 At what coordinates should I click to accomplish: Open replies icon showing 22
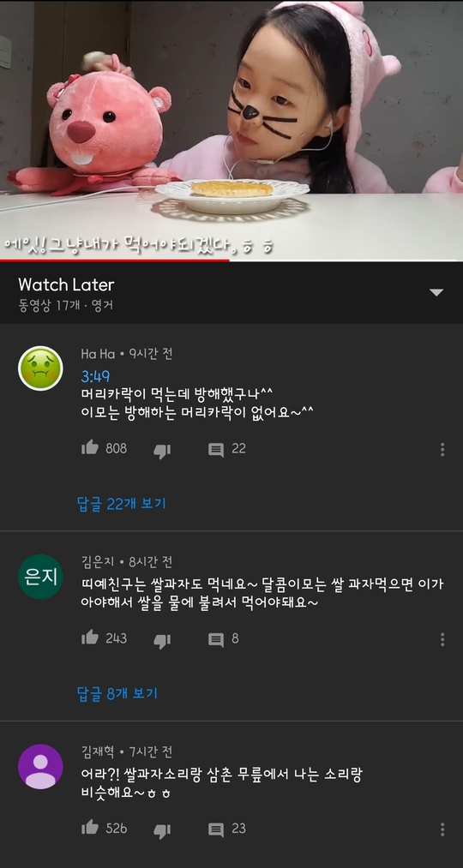216,450
